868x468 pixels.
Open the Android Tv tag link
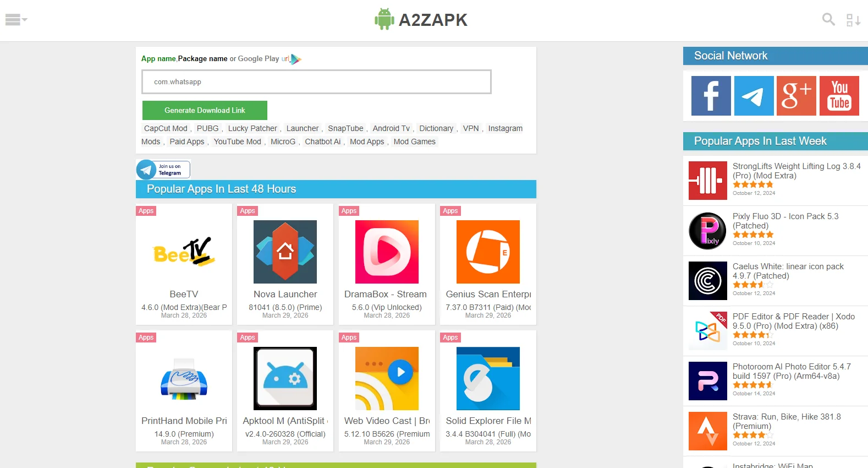[x=391, y=128]
